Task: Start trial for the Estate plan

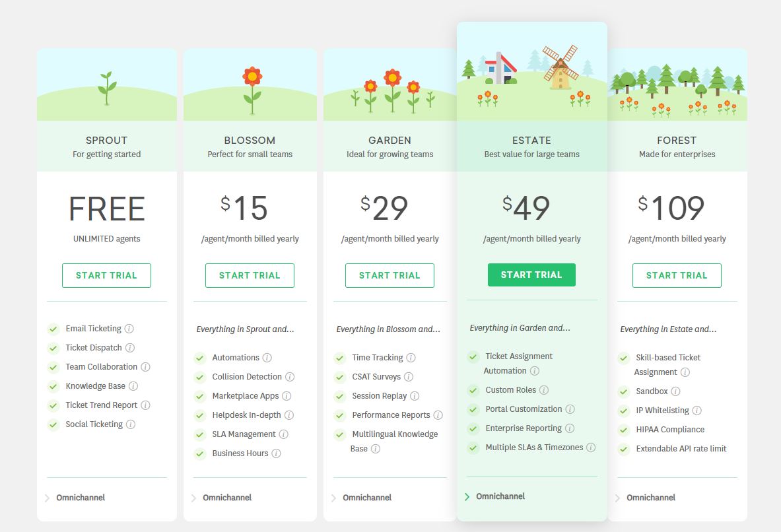Action: (531, 275)
